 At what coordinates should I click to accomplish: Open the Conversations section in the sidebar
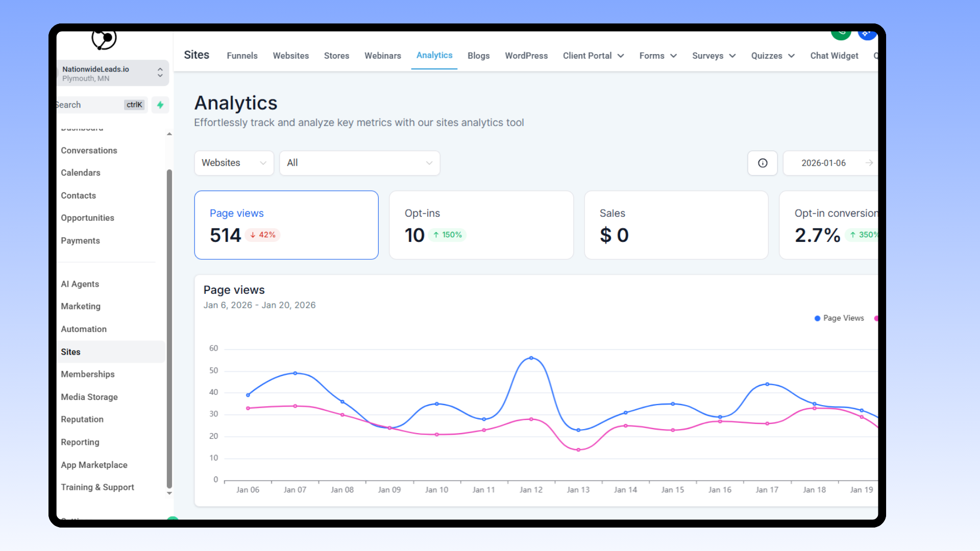tap(89, 151)
